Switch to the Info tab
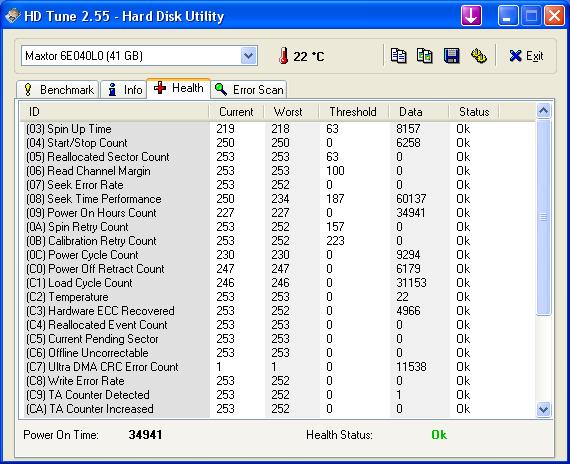Screen dimensions: 570x464 tap(124, 89)
